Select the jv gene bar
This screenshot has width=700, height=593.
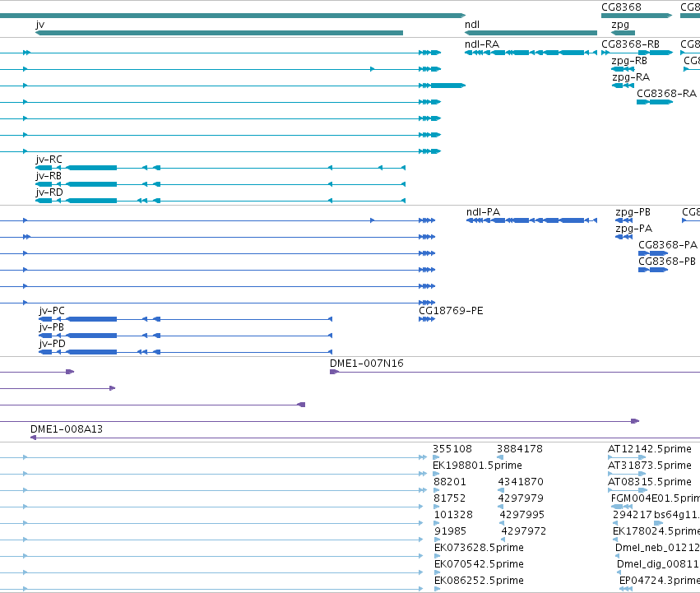click(219, 33)
